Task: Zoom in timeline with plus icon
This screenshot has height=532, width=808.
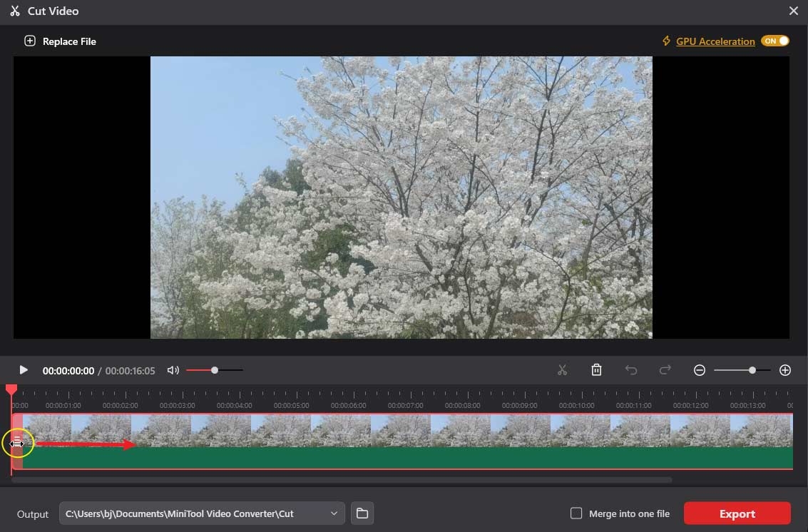Action: point(784,370)
